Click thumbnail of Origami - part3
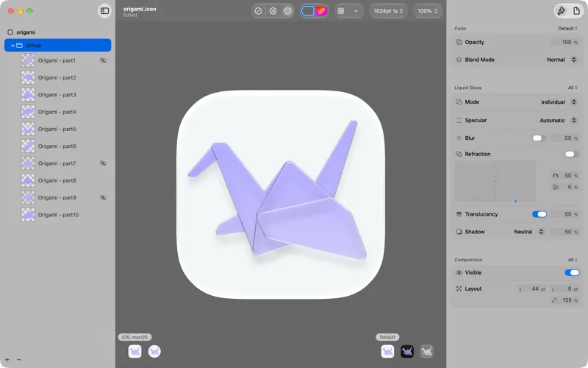Viewport: 588px width, 368px height. (x=28, y=95)
